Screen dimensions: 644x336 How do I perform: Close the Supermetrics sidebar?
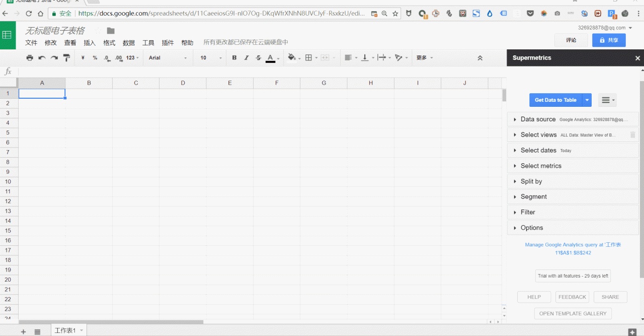(x=637, y=58)
